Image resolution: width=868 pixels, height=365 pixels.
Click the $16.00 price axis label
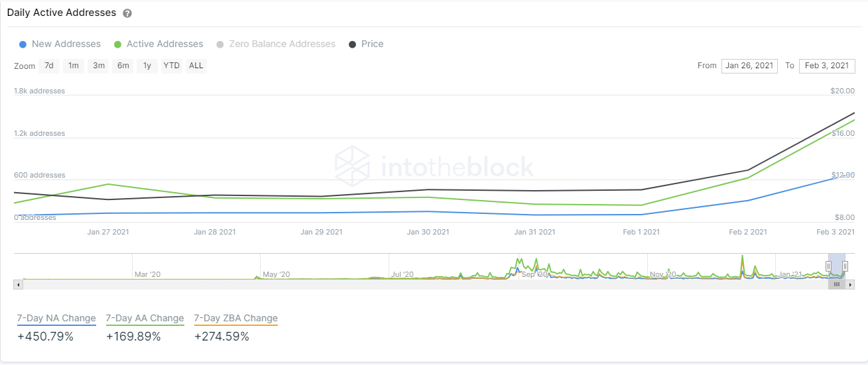point(842,133)
